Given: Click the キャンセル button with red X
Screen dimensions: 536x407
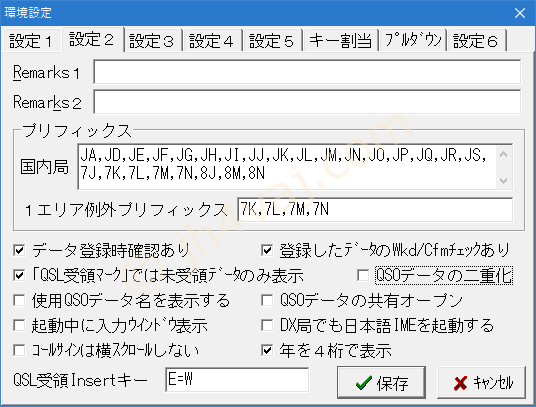Looking at the screenshot, I should (x=482, y=382).
